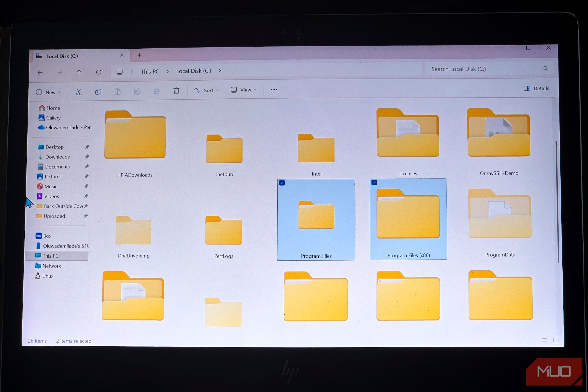This screenshot has width=588, height=392.
Task: Click the Copy icon in toolbar
Action: click(98, 92)
